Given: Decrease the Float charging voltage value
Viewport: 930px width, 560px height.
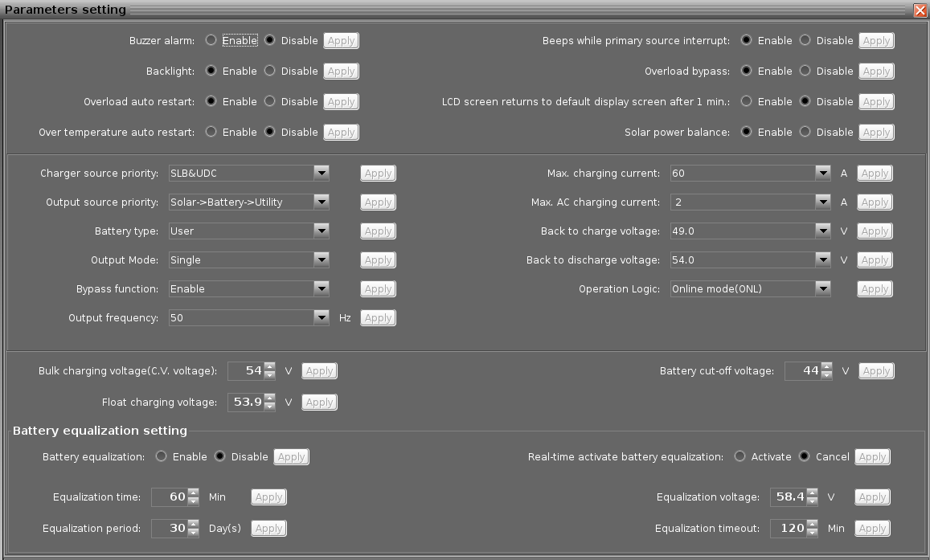Looking at the screenshot, I should pos(270,406).
